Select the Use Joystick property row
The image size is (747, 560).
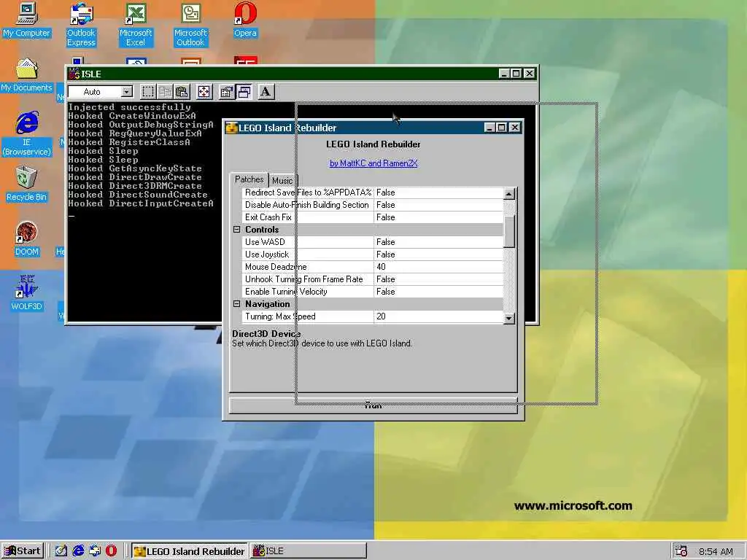[x=373, y=254]
